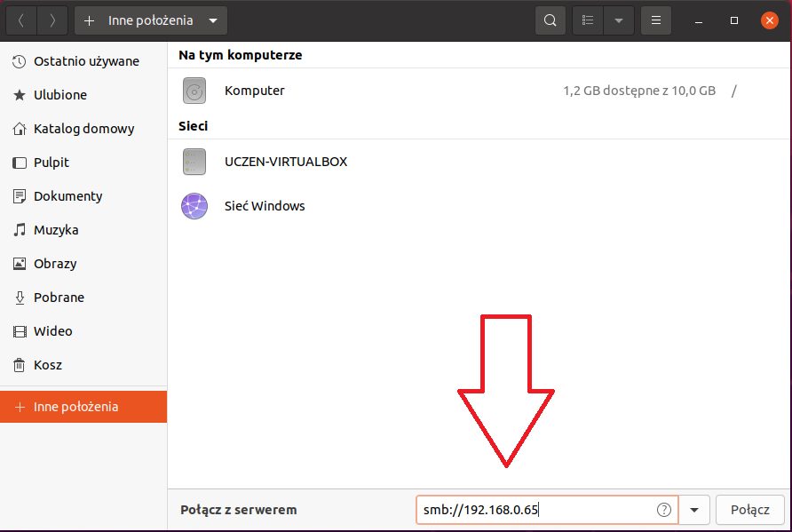792x532 pixels.
Task: Click the UCZEN-VIRTUALBOX server icon
Action: click(194, 162)
